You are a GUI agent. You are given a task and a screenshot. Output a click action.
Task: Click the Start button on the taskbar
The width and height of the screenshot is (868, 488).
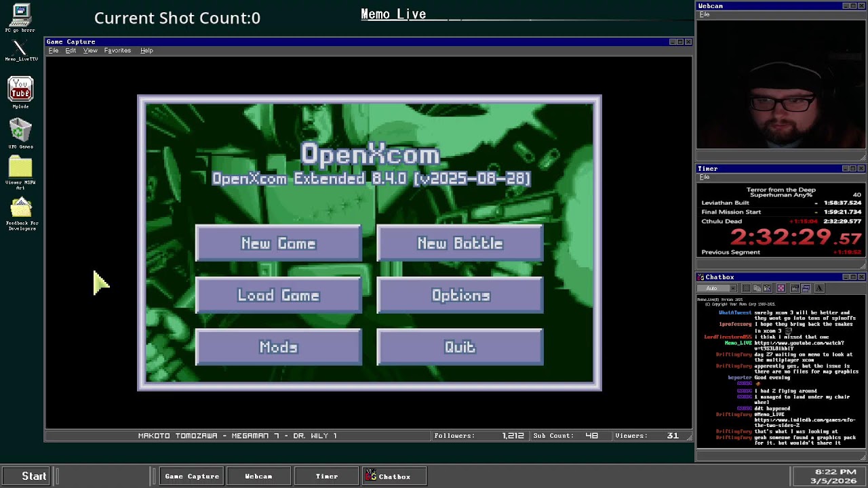28,476
